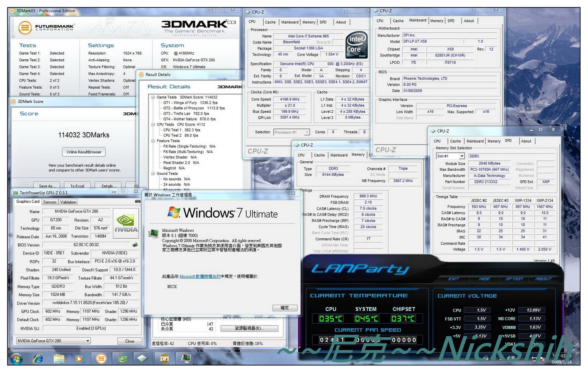Open About tab in CPU-Z SPD window
The width and height of the screenshot is (588, 373).
tap(526, 141)
